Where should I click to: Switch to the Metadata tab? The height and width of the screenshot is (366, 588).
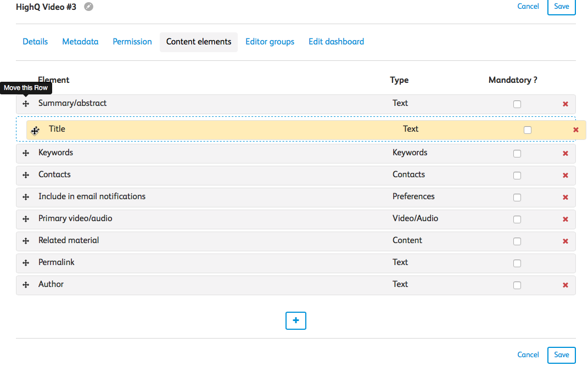click(x=80, y=42)
